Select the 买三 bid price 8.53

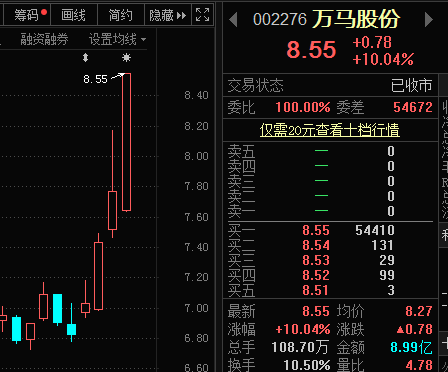tap(316, 260)
